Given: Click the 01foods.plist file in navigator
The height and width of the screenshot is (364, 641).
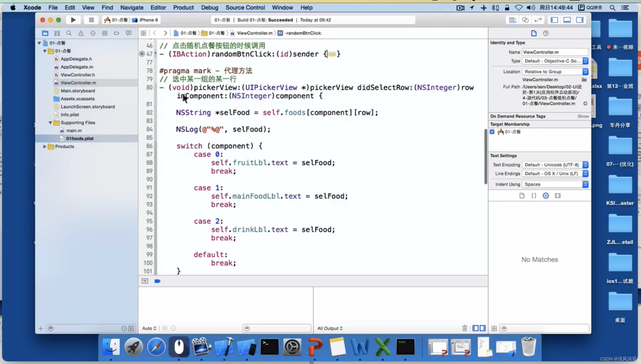Looking at the screenshot, I should click(80, 138).
